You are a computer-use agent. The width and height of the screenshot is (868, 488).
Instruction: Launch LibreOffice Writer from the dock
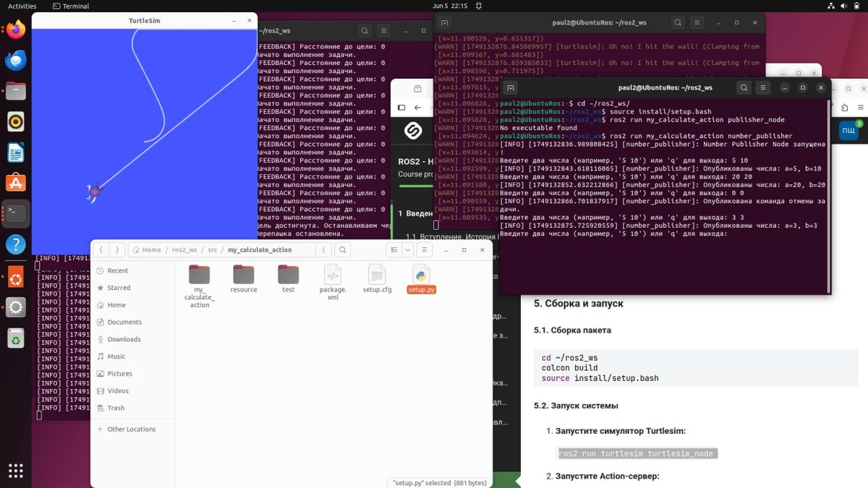click(16, 153)
